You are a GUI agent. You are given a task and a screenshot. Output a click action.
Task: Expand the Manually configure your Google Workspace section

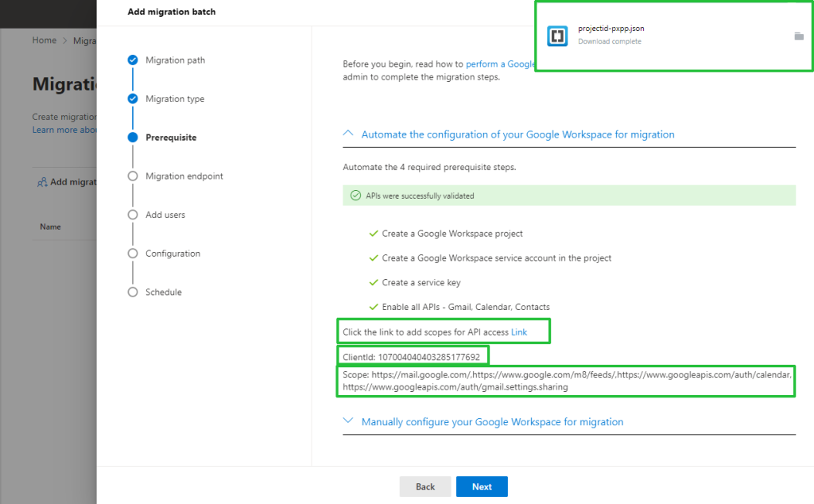tap(347, 421)
